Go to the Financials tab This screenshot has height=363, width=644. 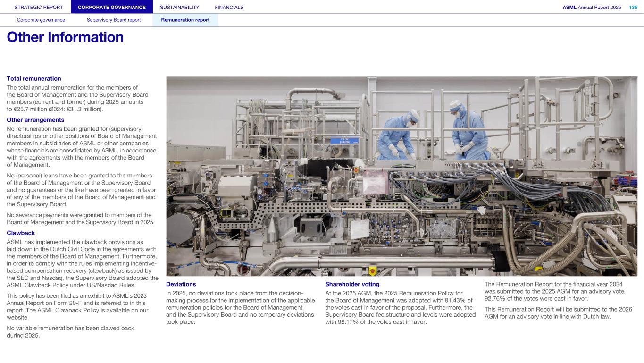pos(229,7)
